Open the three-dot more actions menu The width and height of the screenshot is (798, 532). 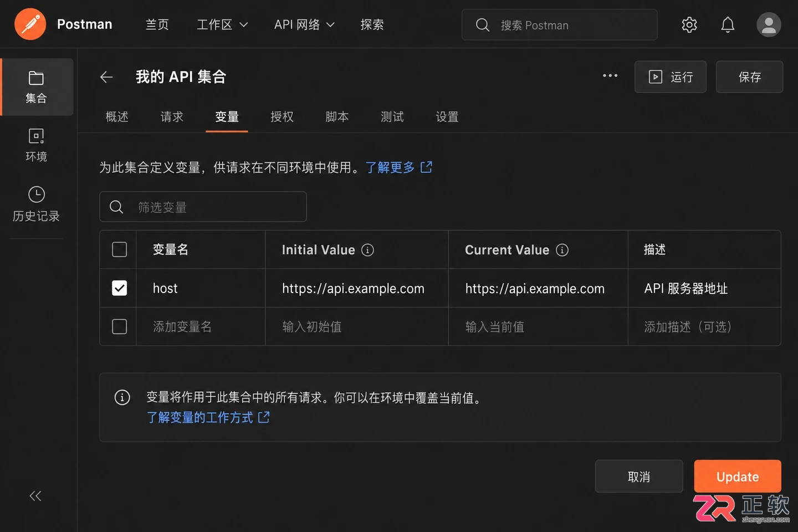click(610, 76)
